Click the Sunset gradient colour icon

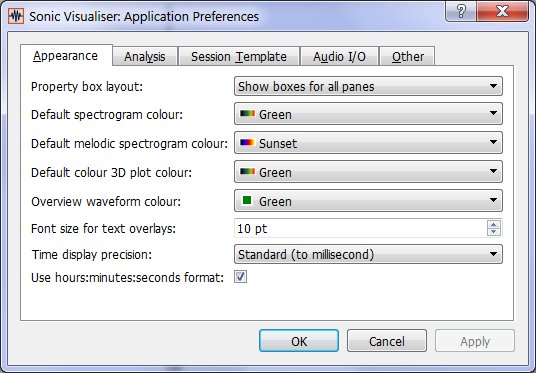[247, 143]
